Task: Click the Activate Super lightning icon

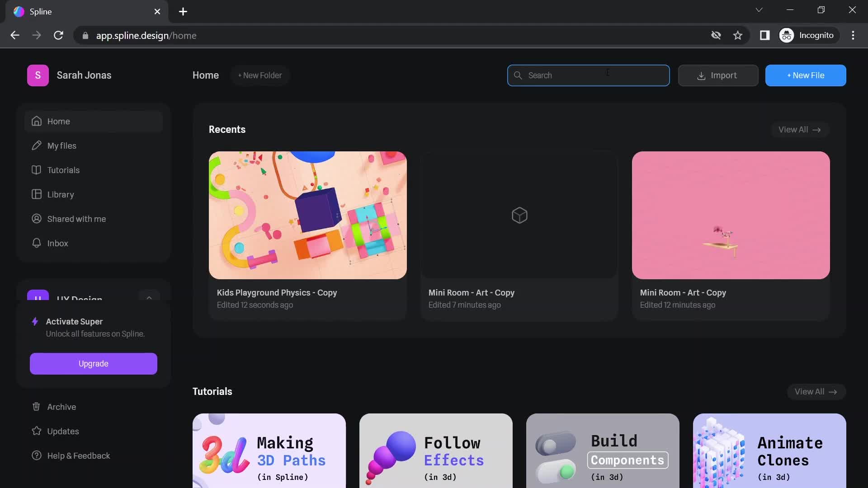Action: (35, 321)
